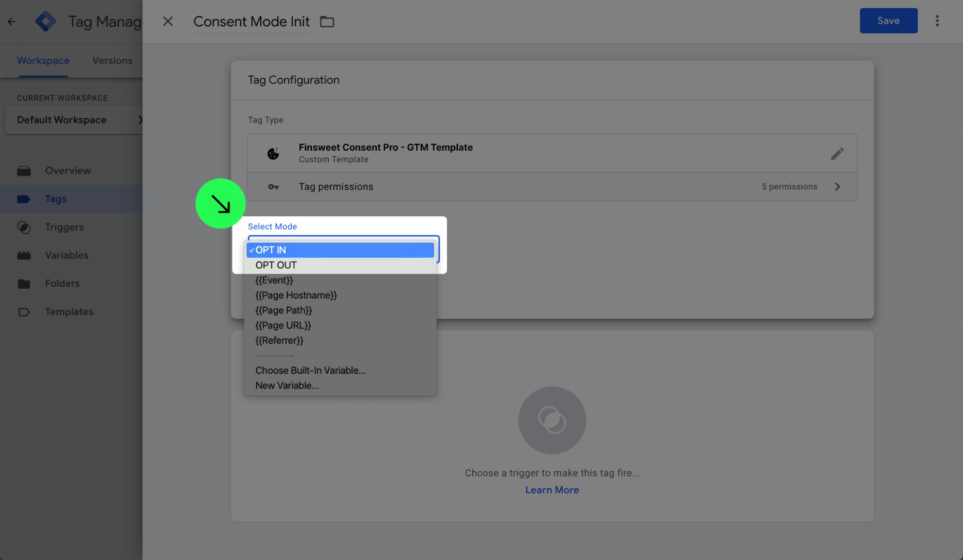
Task: Click the Folders sidebar icon
Action: tap(24, 283)
